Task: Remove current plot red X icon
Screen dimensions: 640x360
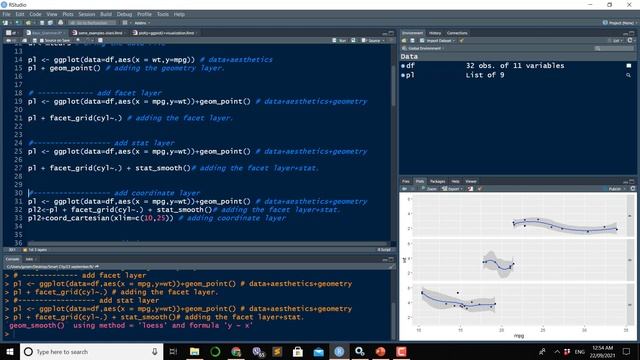Action: (x=471, y=189)
